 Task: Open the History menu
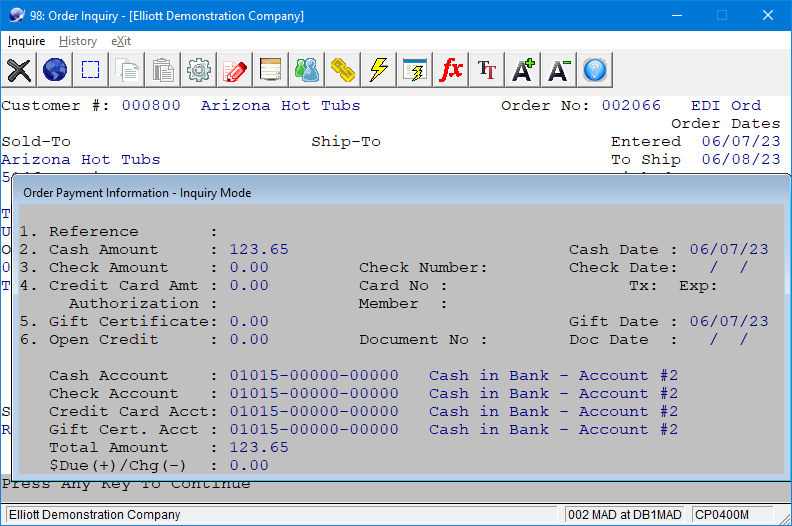(x=78, y=41)
